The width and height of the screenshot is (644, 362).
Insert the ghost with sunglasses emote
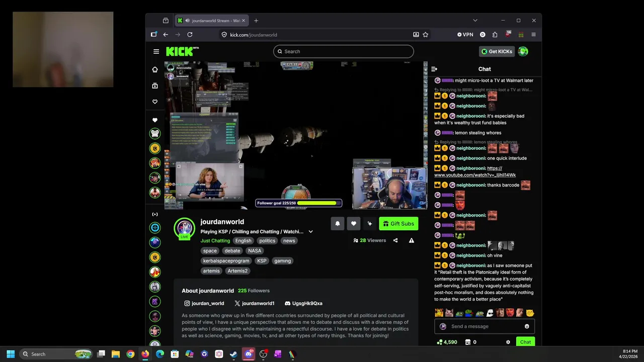pos(490,313)
